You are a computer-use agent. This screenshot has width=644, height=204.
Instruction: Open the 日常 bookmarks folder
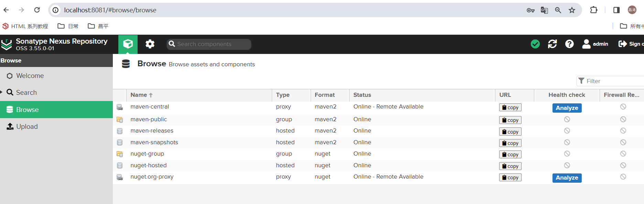pos(68,26)
